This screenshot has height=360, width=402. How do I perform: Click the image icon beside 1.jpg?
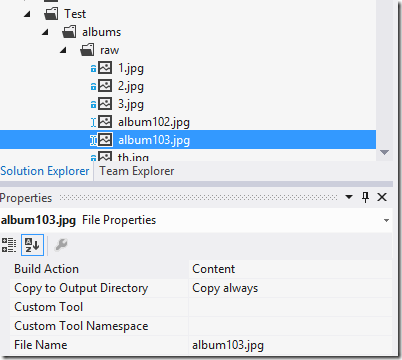105,68
